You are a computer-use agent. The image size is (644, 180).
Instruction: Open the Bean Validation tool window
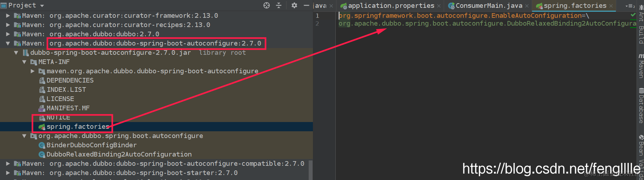coord(641,157)
